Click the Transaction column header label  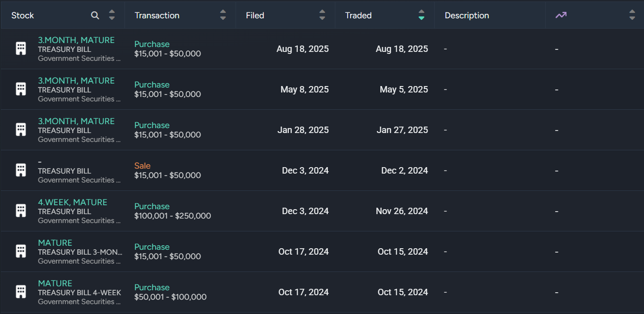[157, 15]
